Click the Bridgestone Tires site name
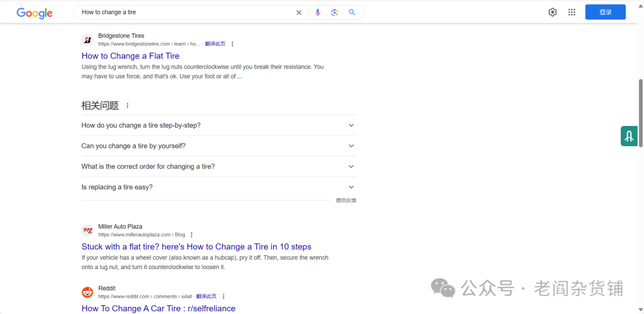The image size is (644, 314). pos(121,36)
